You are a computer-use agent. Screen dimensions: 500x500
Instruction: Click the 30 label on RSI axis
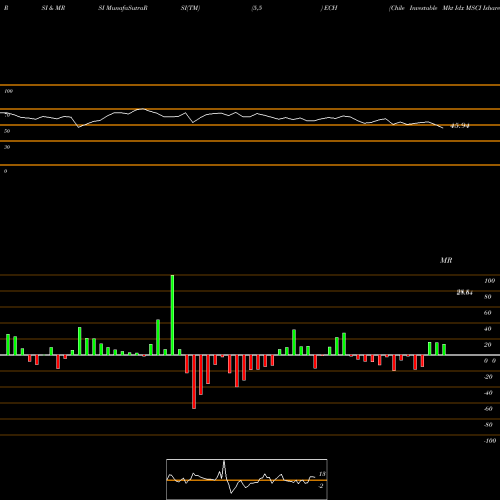[x=7, y=147]
